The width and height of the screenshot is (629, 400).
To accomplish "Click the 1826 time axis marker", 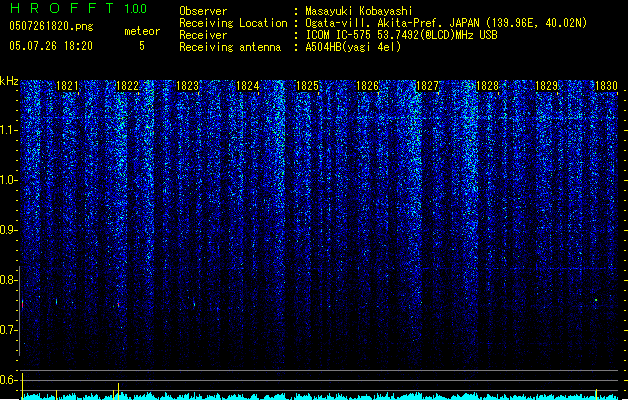I will 367,86.
